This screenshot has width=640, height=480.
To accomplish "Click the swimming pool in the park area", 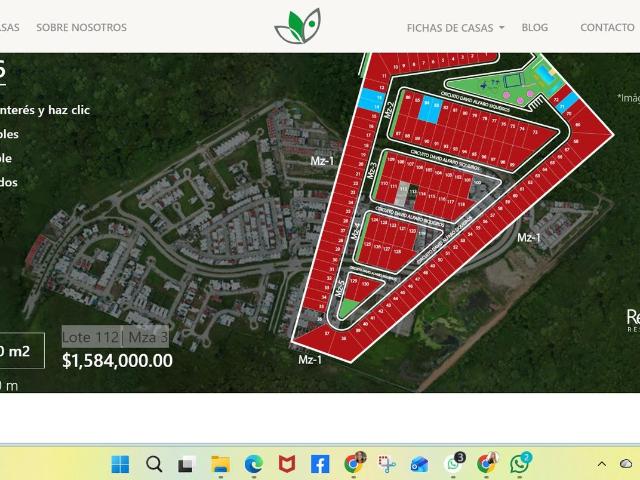I will point(545,75).
